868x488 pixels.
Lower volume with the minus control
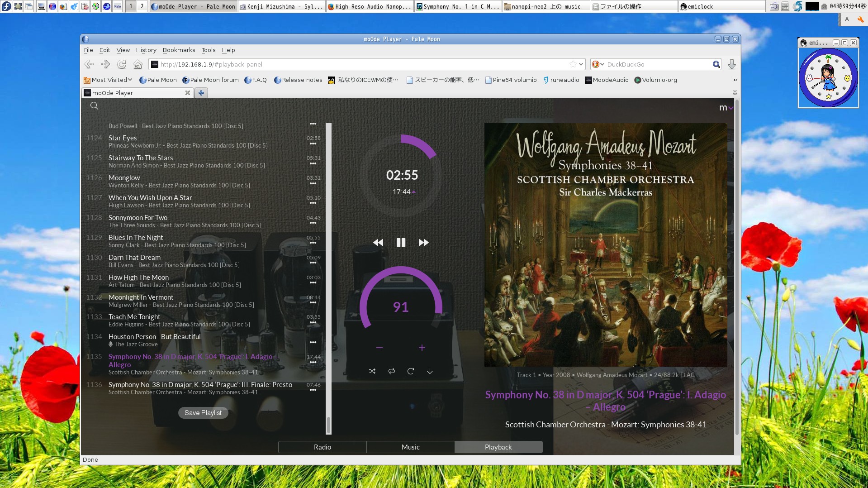379,348
